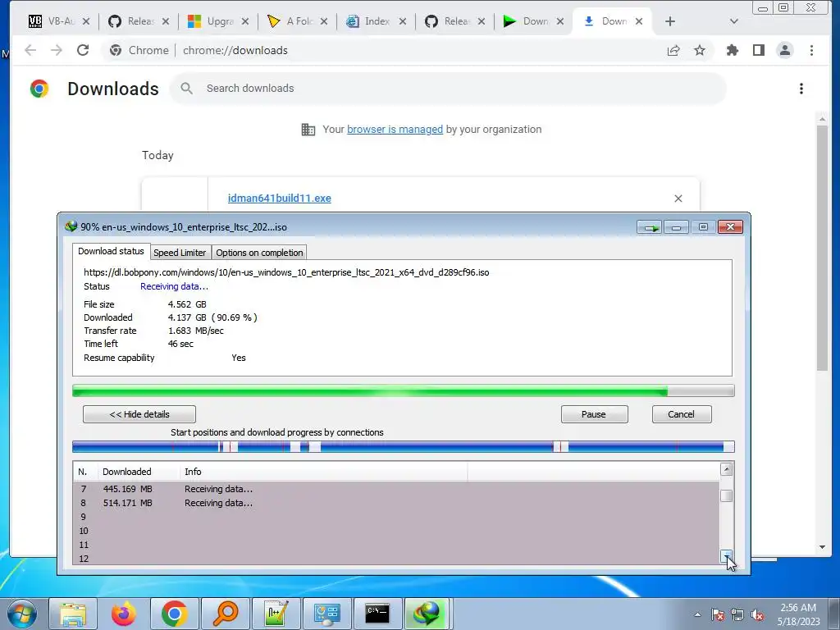Open the Options on completion tab
This screenshot has width=840, height=630.
coord(259,253)
